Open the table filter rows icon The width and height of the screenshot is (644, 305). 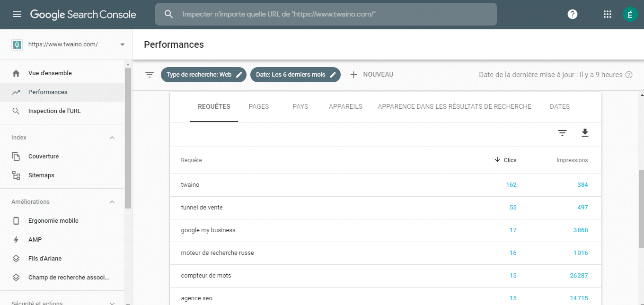click(x=562, y=133)
